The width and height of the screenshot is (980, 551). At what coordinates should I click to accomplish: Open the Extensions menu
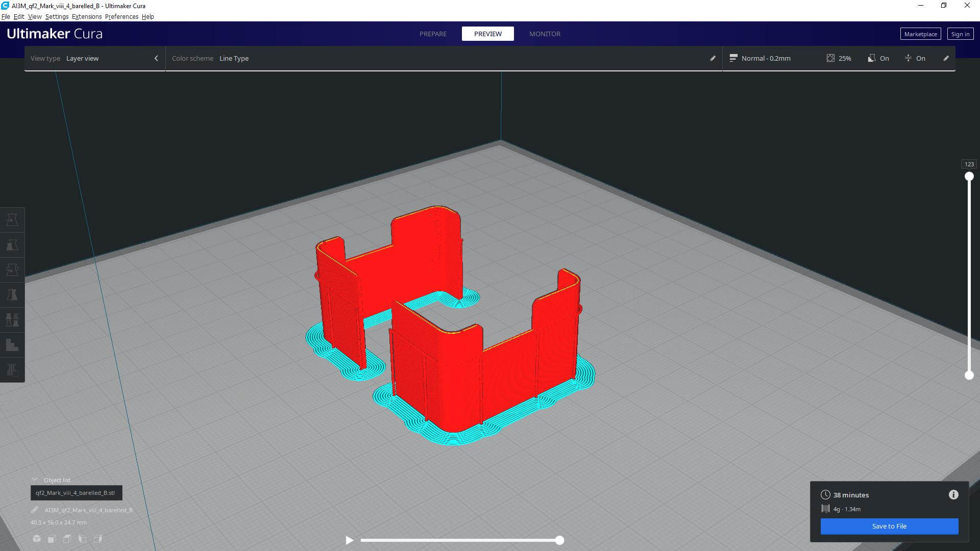click(86, 16)
